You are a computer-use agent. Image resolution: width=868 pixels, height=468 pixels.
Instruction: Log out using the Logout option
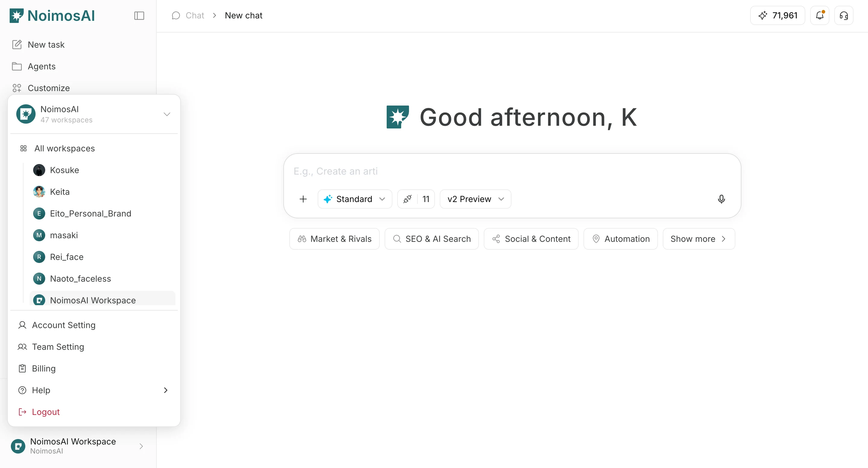[94, 412]
